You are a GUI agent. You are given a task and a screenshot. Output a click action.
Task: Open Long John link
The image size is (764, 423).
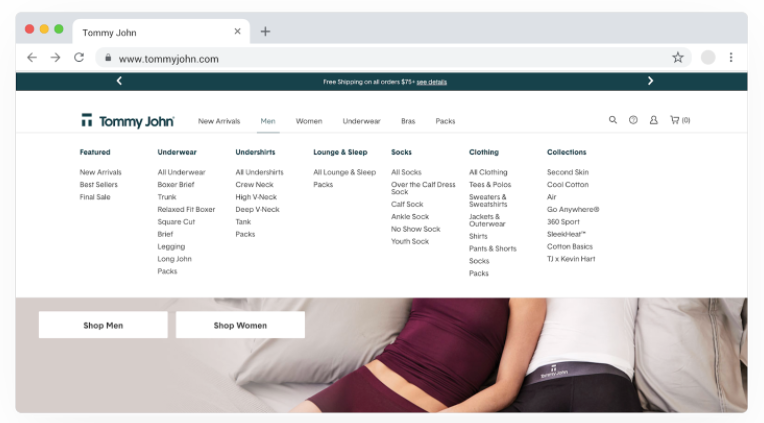click(174, 259)
